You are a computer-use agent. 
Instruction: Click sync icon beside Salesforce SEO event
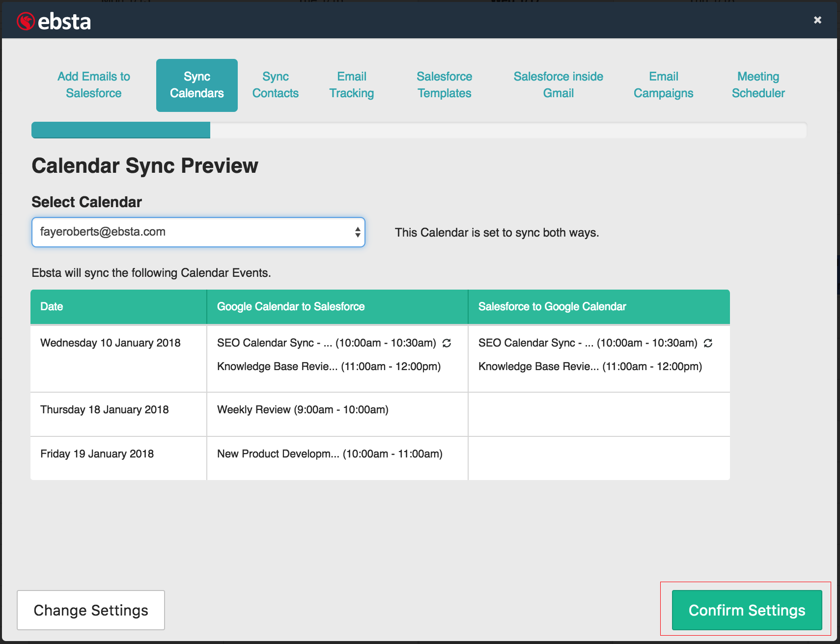708,343
